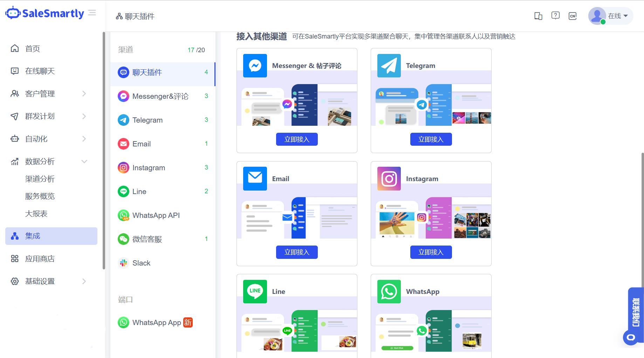Image resolution: width=644 pixels, height=358 pixels.
Task: Click the LINE card logo icon
Action: pyautogui.click(x=255, y=291)
